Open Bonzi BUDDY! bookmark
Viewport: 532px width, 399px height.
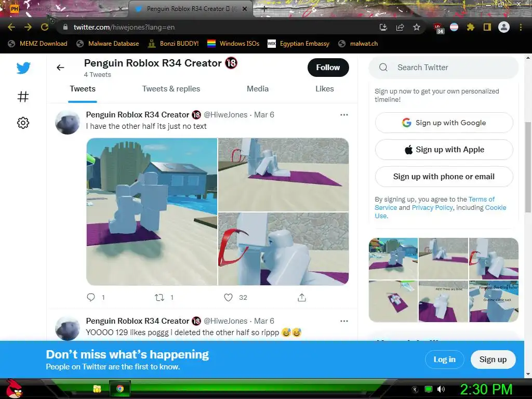click(x=174, y=44)
